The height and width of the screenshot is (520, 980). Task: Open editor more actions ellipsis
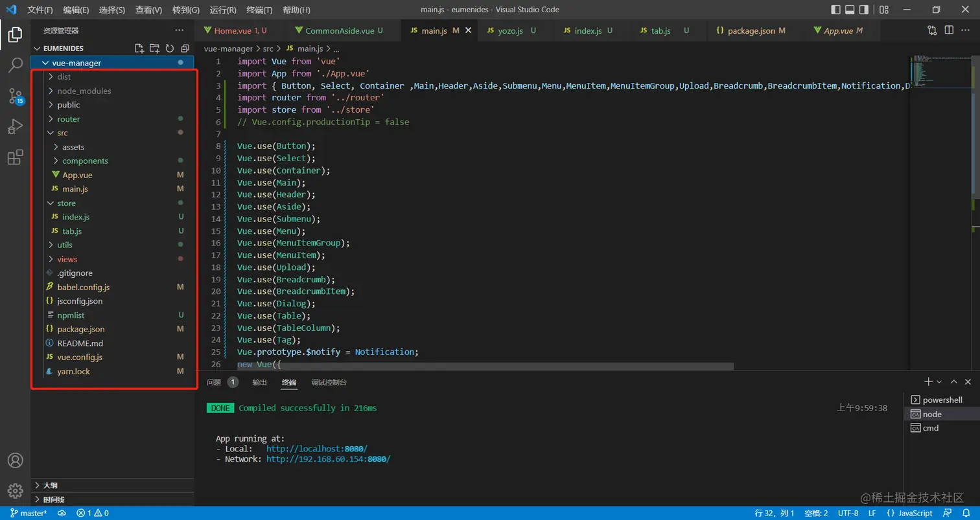pyautogui.click(x=966, y=30)
